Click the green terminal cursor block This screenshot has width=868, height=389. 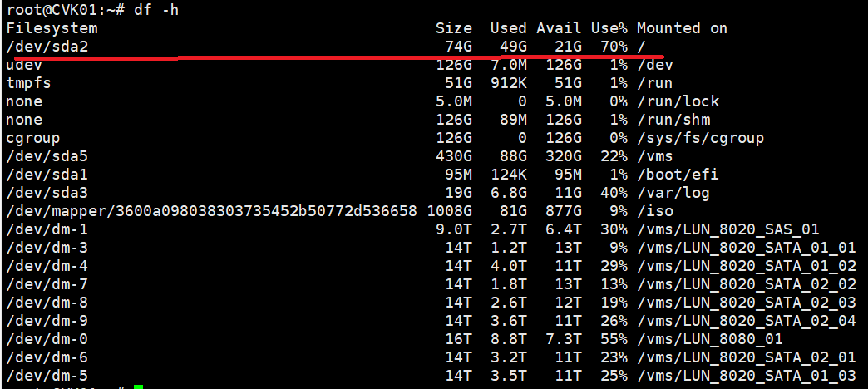pyautogui.click(x=138, y=387)
